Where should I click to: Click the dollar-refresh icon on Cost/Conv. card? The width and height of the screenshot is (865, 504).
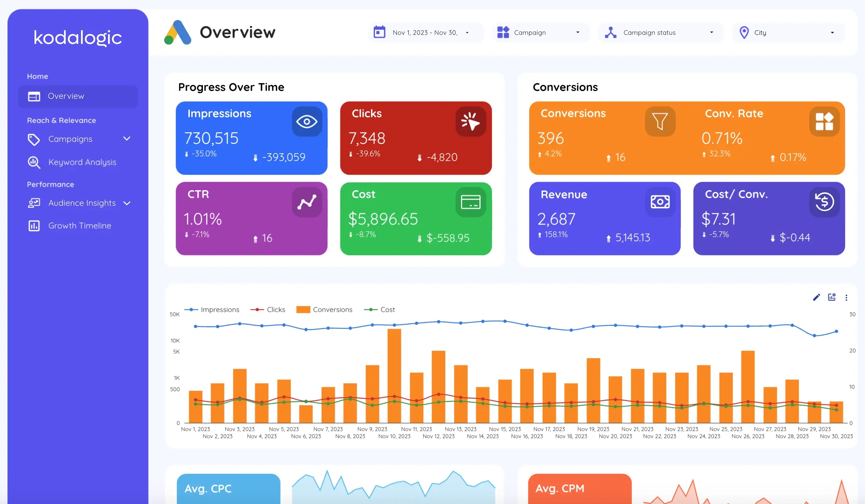tap(824, 202)
